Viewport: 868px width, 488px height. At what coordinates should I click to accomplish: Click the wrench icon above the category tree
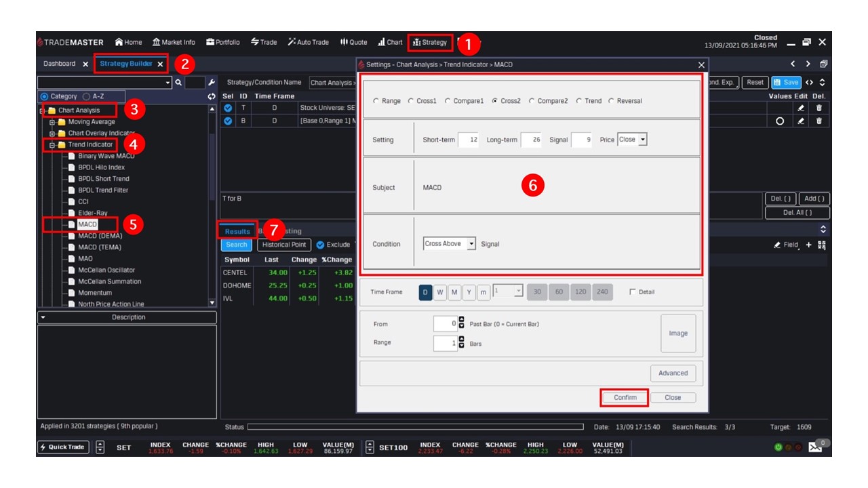click(211, 83)
